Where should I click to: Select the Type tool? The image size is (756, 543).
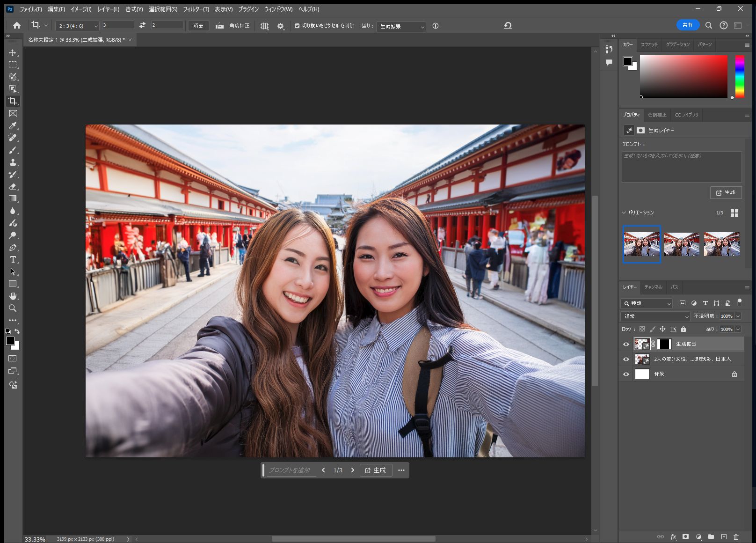point(13,259)
